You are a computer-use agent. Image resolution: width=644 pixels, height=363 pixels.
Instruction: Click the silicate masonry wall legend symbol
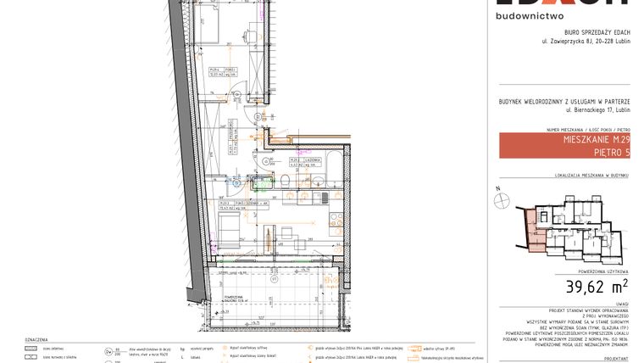point(31,357)
